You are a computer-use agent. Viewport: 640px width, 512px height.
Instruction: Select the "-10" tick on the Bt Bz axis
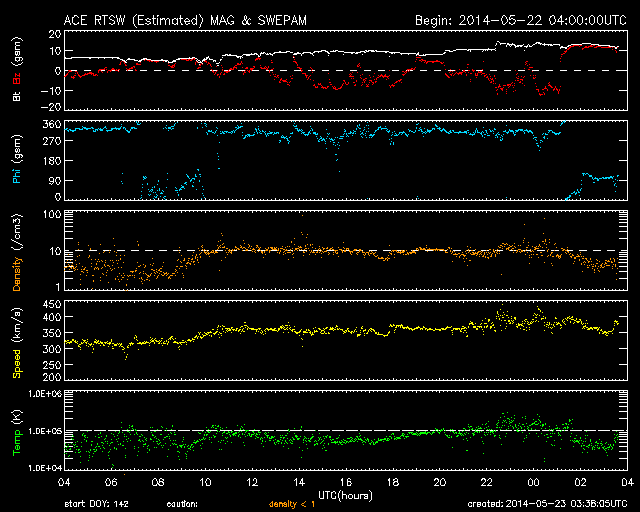coord(51,91)
